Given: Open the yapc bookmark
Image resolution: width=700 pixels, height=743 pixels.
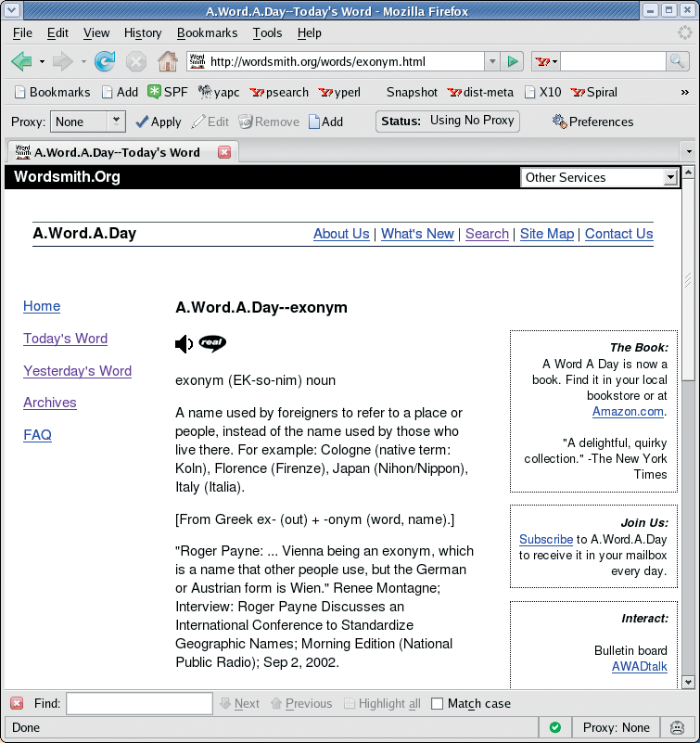Looking at the screenshot, I should point(218,92).
